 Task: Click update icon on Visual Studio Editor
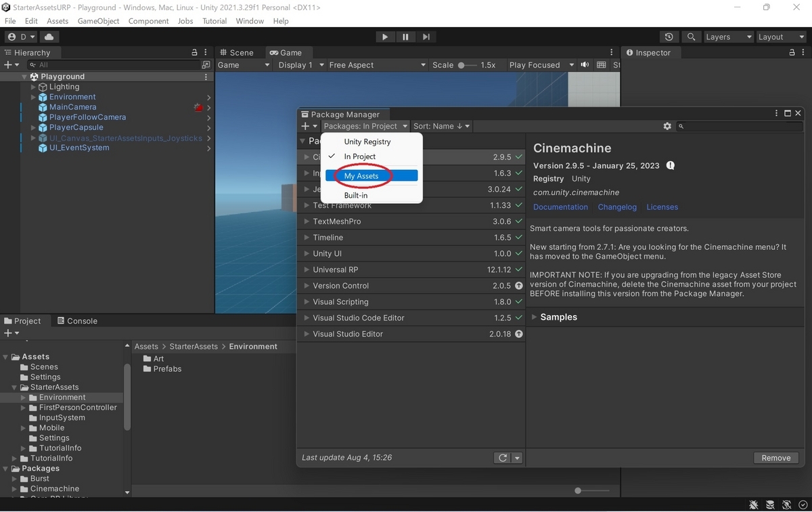click(x=519, y=334)
